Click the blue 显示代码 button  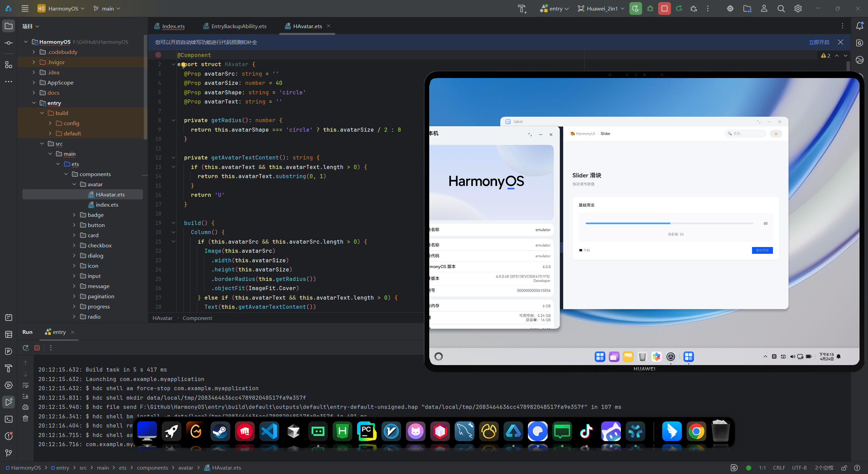click(x=762, y=250)
